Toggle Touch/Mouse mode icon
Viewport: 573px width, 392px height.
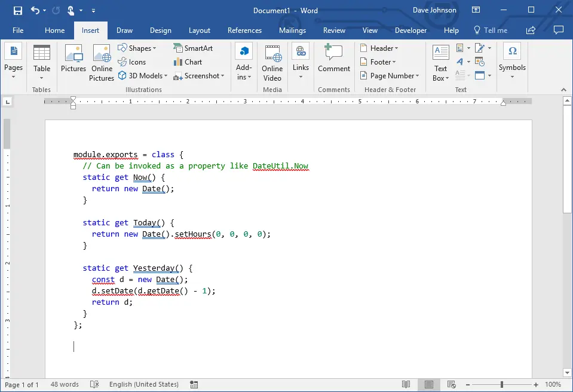(x=71, y=11)
